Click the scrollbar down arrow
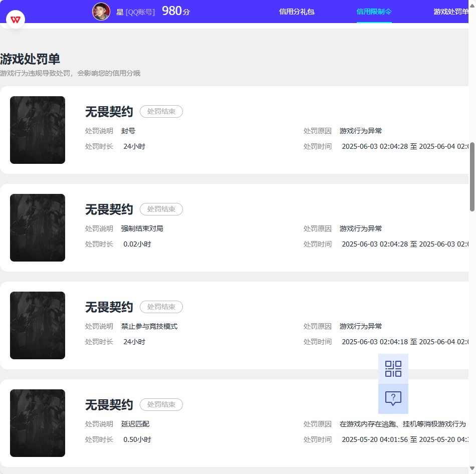The height and width of the screenshot is (474, 476). click(472, 468)
